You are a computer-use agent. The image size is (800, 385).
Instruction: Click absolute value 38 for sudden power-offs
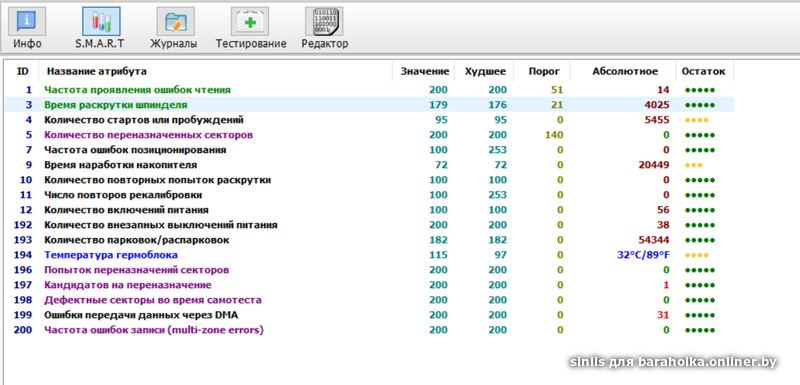(x=663, y=225)
